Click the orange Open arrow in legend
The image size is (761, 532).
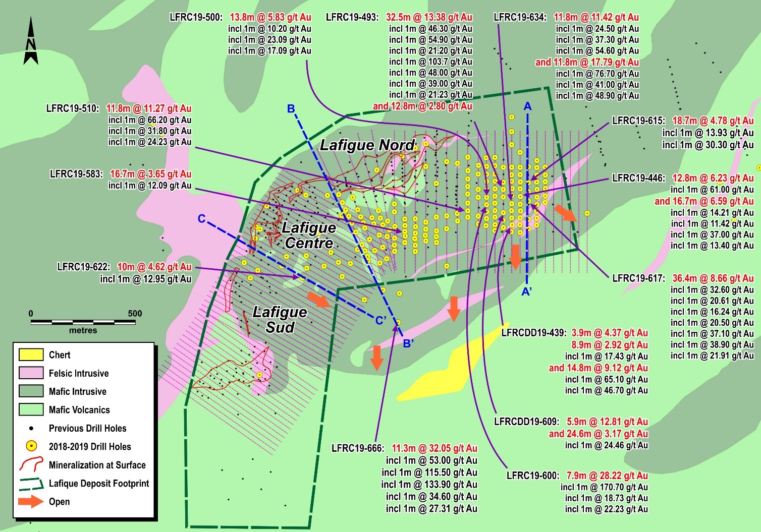31,502
